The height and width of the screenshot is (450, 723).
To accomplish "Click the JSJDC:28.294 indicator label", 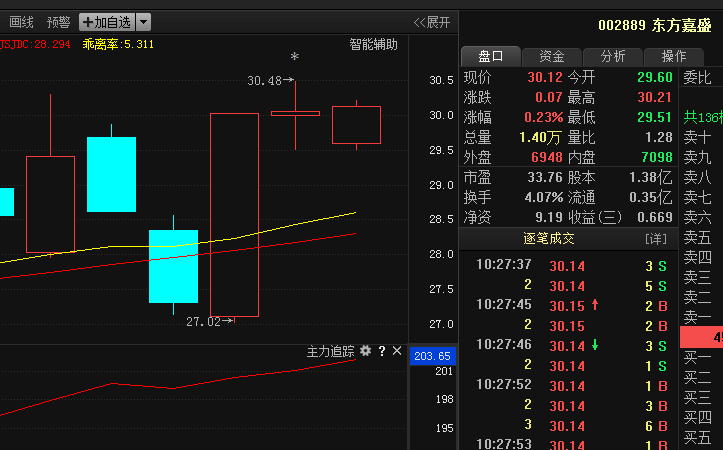I will point(35,44).
